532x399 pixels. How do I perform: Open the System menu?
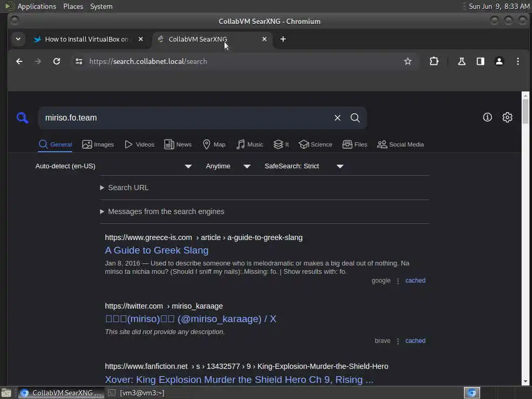coord(101,6)
